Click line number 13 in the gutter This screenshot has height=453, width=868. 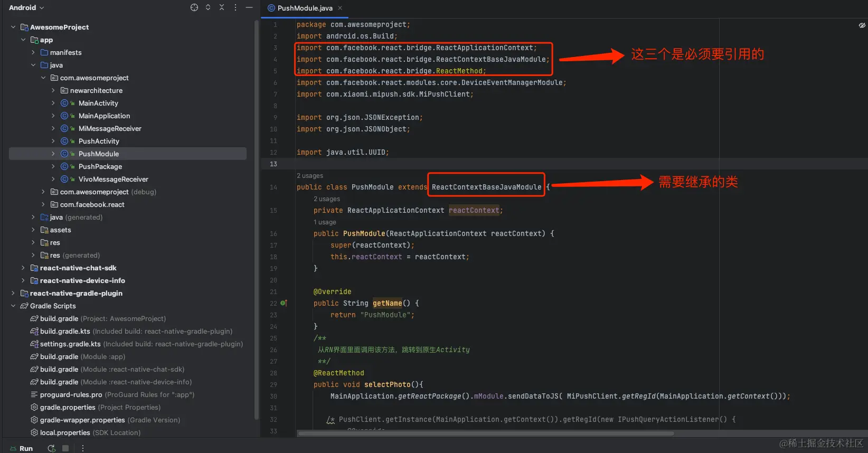[x=273, y=164]
